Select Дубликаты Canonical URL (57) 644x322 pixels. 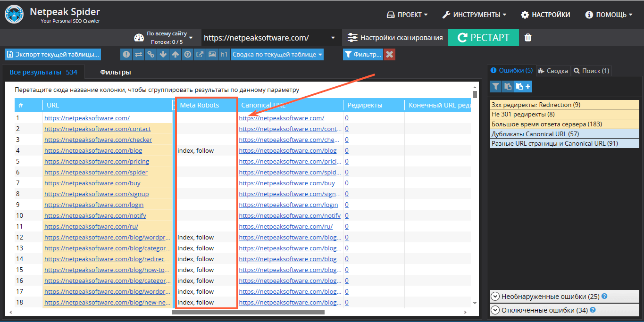565,134
